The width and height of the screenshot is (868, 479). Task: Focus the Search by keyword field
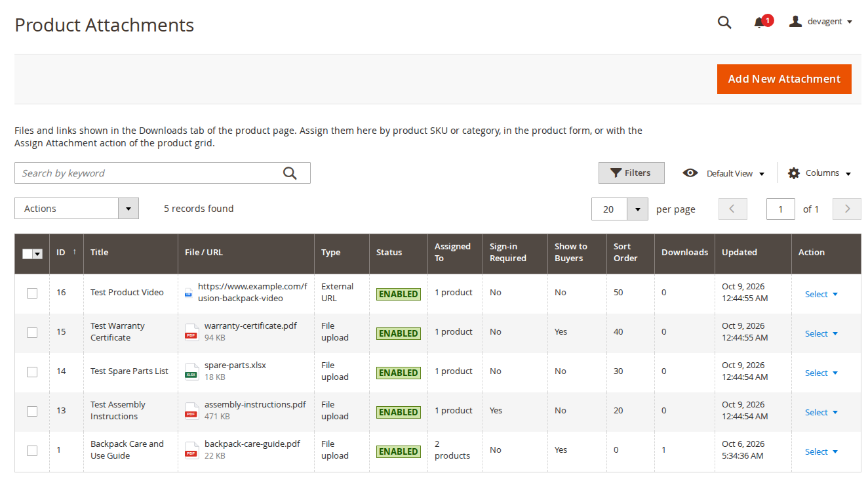point(148,173)
